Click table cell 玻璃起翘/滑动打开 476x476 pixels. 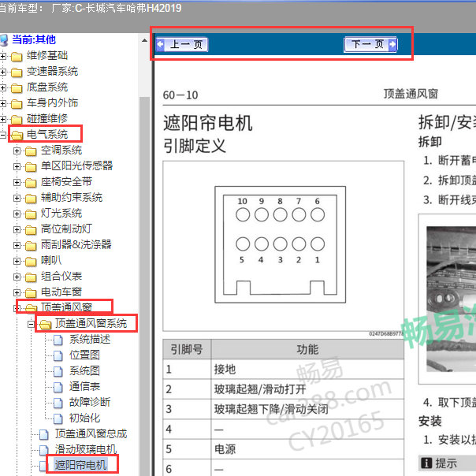307,389
